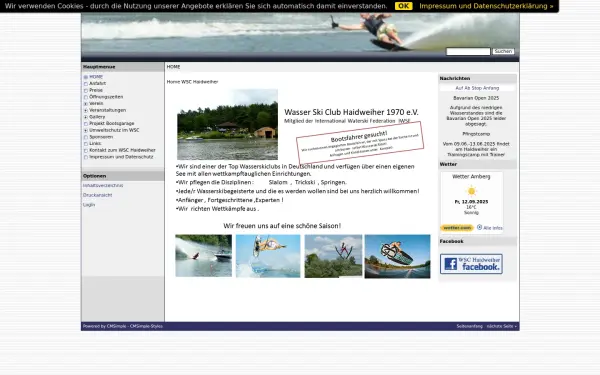Viewport: 600px width, 375px height.
Task: Open the yellow wetter.com badge
Action: [457, 228]
